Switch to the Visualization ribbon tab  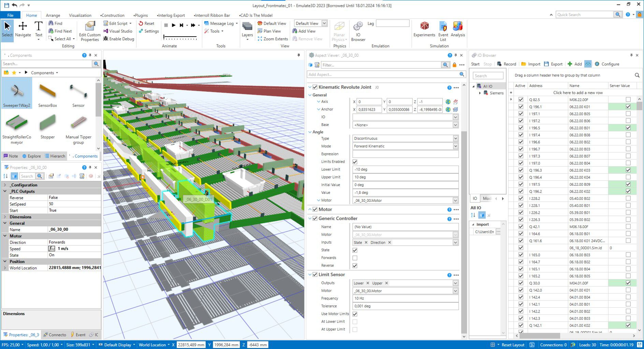pos(80,15)
